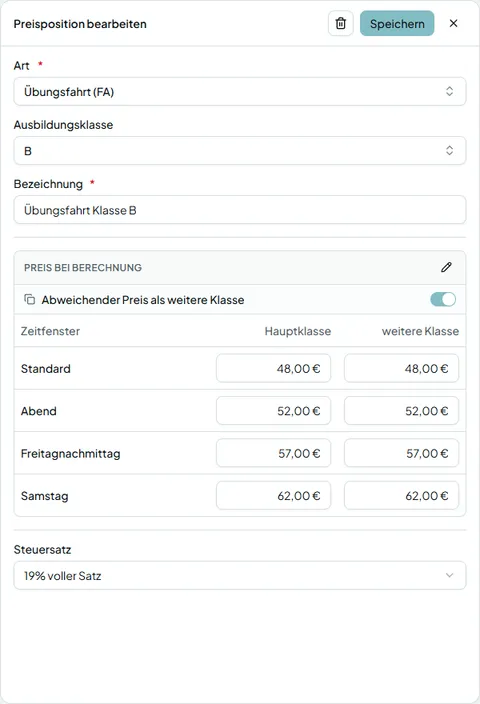This screenshot has width=480, height=704.
Task: Click the PREIS BEI BERECHNUNG section heading
Action: (x=83, y=268)
